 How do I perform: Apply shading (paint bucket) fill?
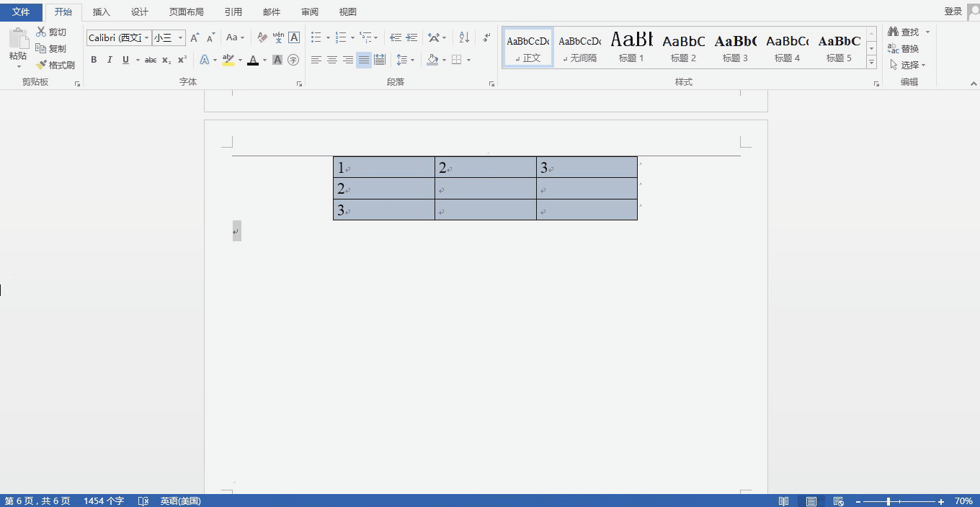tap(432, 60)
